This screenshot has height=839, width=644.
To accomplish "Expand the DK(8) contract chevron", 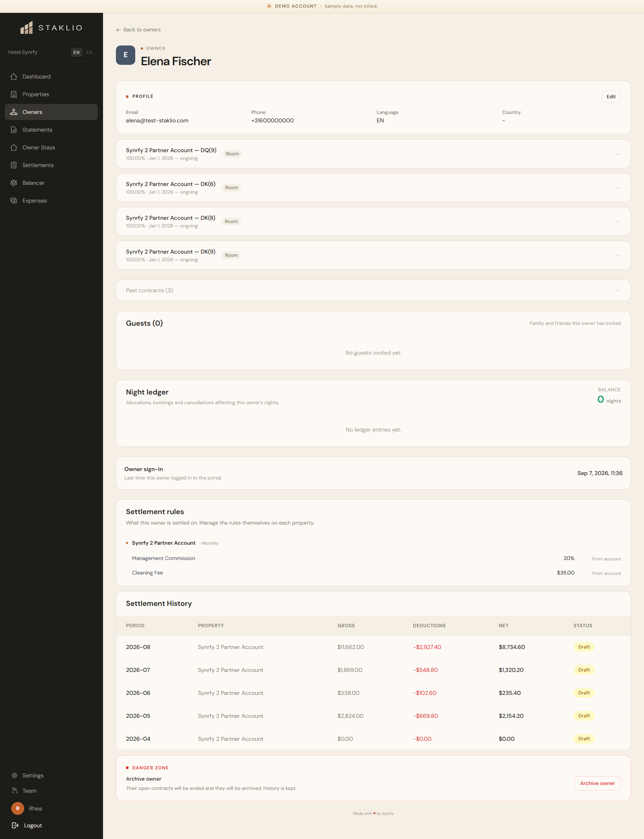I will tap(618, 221).
